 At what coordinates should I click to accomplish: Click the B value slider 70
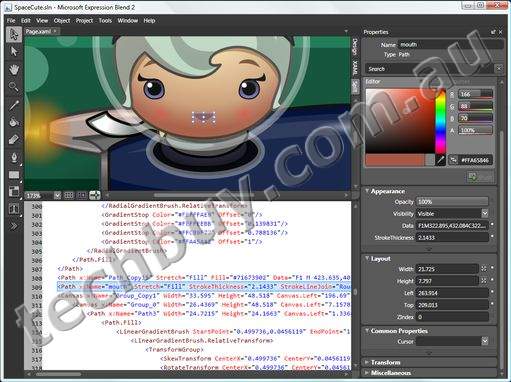475,118
